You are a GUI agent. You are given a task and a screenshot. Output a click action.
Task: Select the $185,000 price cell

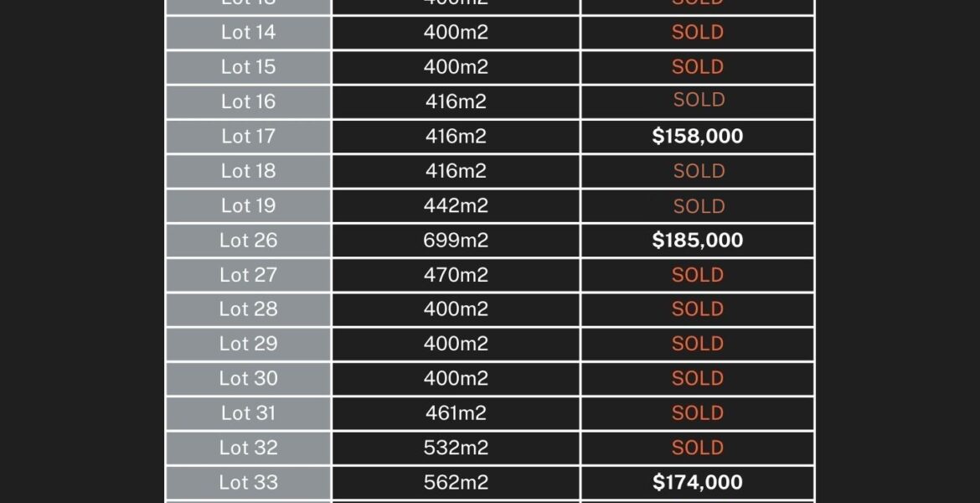coord(697,240)
